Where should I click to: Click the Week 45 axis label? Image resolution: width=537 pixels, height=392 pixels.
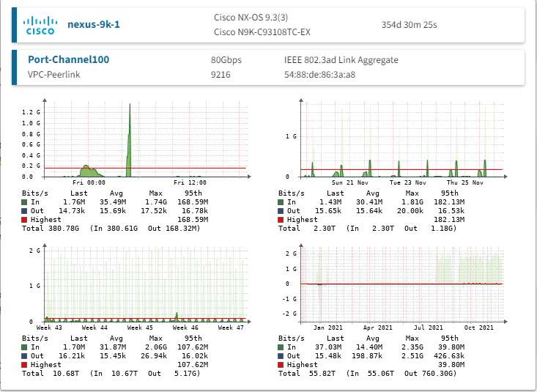click(140, 328)
